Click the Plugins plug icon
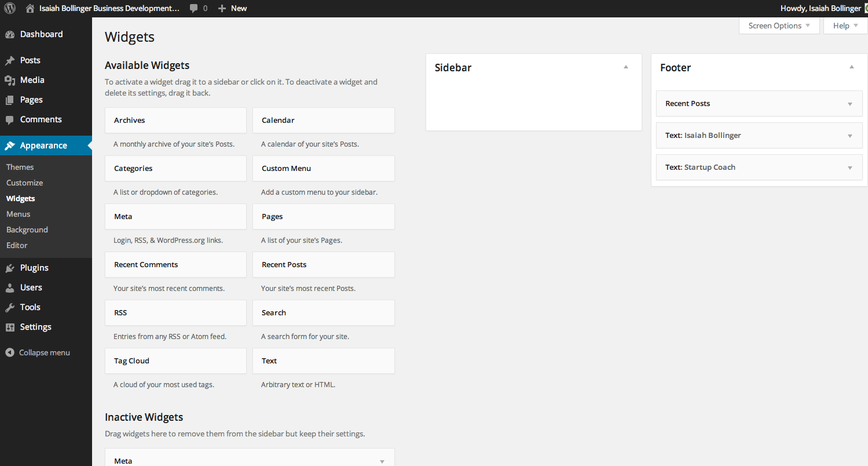Viewport: 868px width, 466px height. pos(10,268)
